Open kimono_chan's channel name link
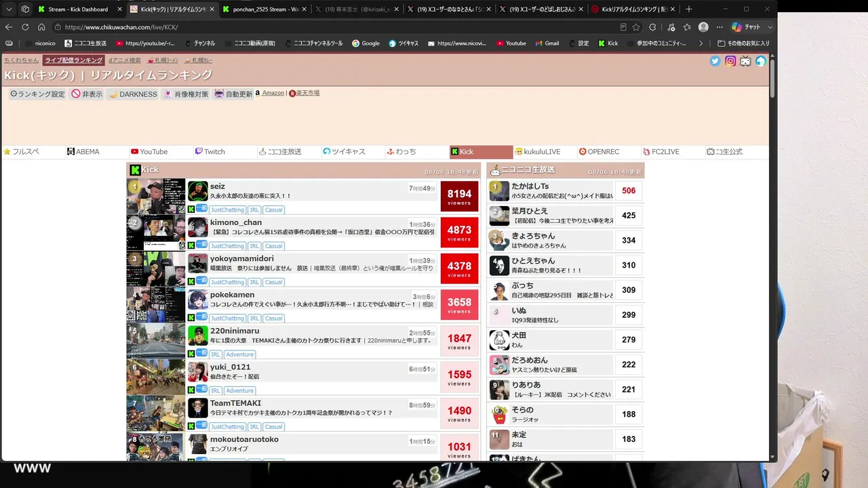Viewport: 868px width, 488px height. click(236, 222)
